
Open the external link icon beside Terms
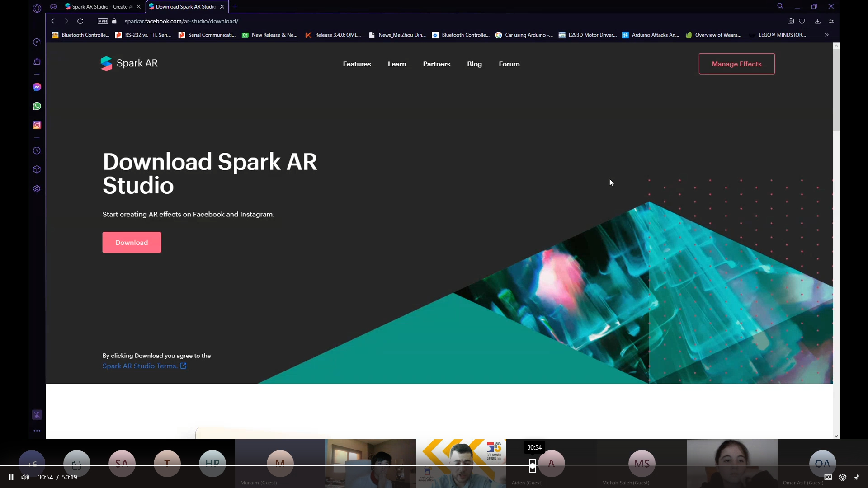(183, 366)
